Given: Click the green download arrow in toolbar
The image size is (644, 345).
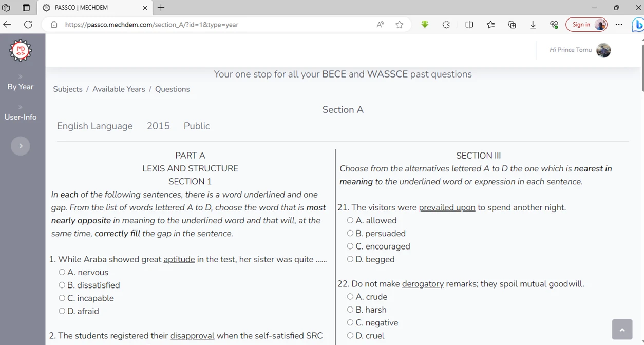Looking at the screenshot, I should click(x=425, y=24).
